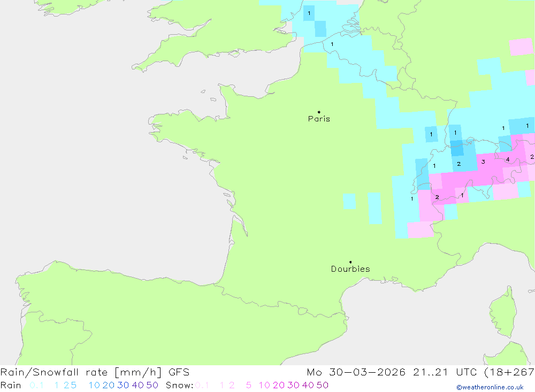Click the Dourbies location label
Viewport: 535px width, 392px height.
tap(350, 269)
